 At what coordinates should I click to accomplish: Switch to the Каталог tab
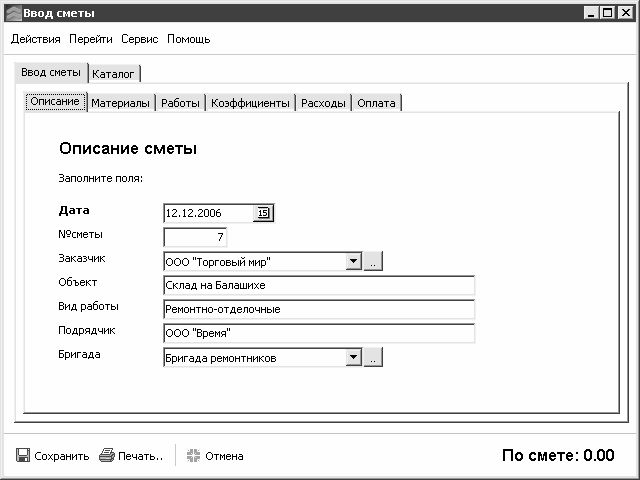point(113,74)
